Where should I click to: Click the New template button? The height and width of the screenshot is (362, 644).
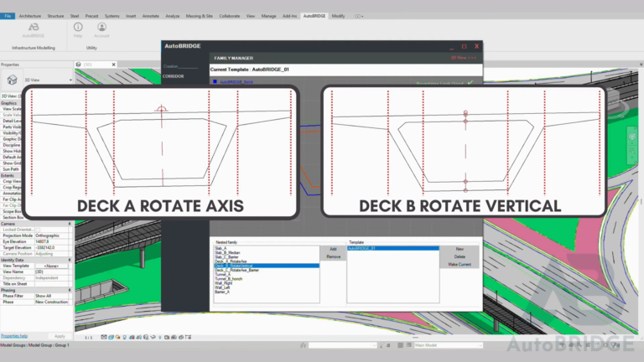[x=460, y=249]
